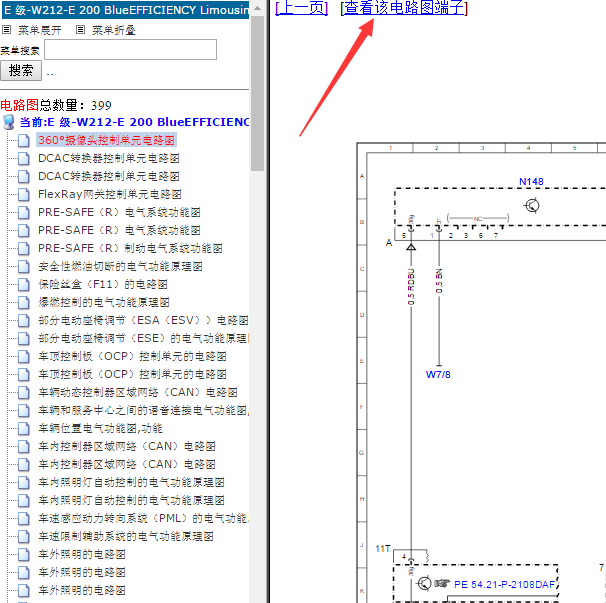Open 车速感应动力转向系统（PML）的电气功能 entry
The height and width of the screenshot is (603, 606).
click(143, 518)
